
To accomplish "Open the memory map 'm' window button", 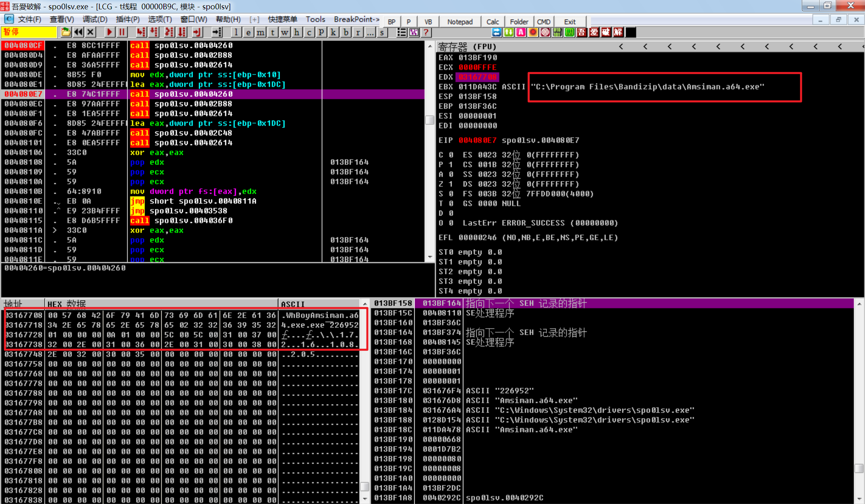I will tap(260, 32).
